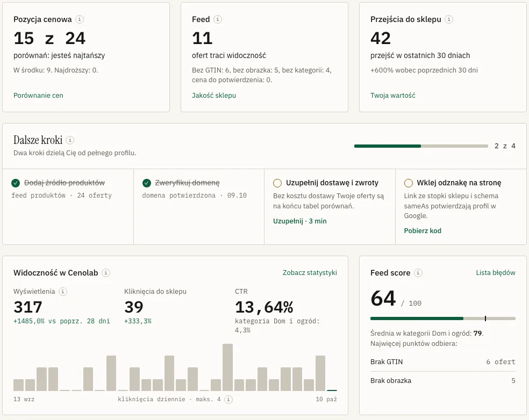Click the Dodaj źródło produktów step title

point(65,183)
